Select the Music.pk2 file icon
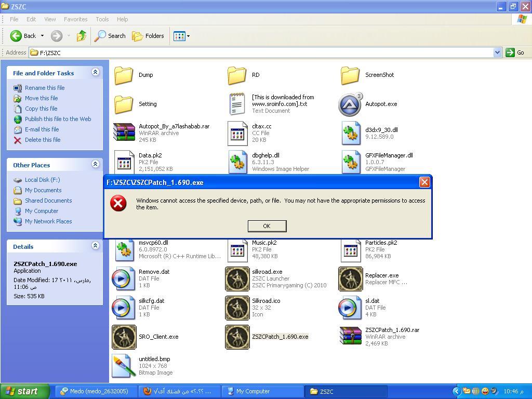 pyautogui.click(x=237, y=250)
